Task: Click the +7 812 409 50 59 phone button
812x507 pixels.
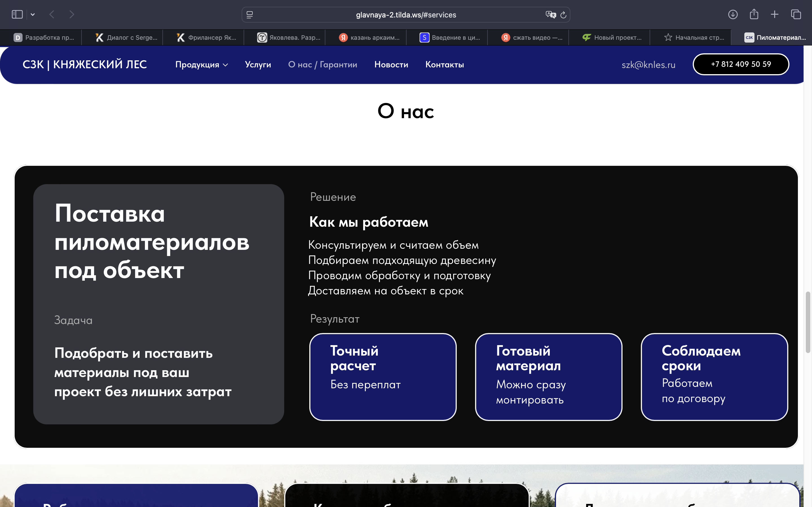Action: point(741,64)
